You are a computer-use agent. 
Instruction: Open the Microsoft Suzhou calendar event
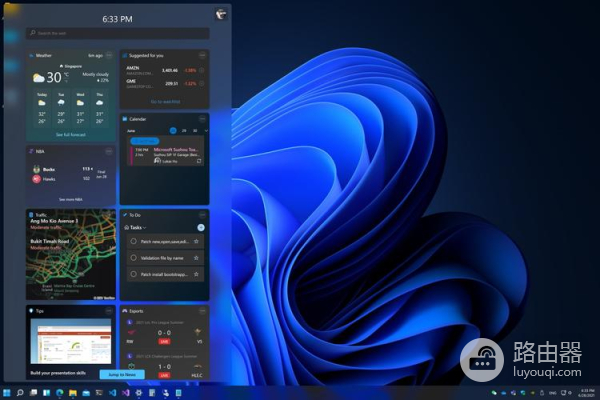[166, 155]
